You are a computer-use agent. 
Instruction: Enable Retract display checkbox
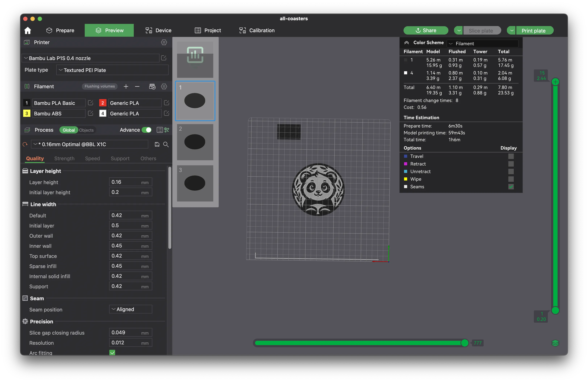511,164
